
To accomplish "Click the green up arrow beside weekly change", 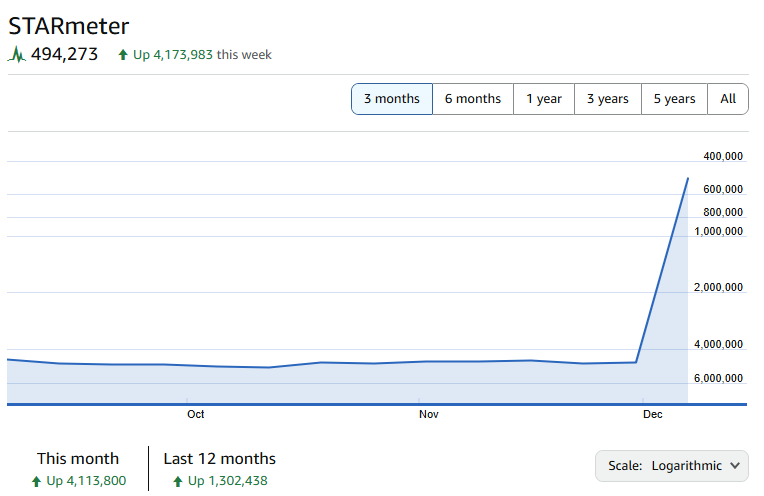I will 123,55.
